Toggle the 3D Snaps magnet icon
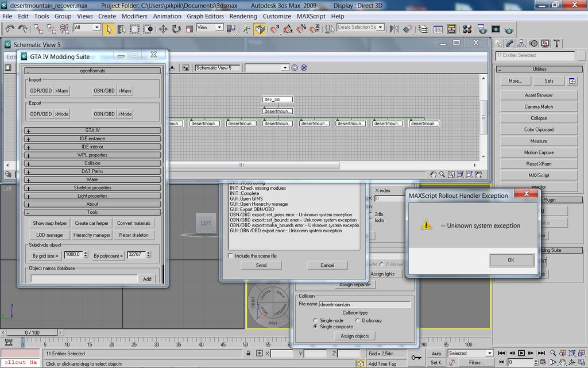588x368 pixels. (x=274, y=29)
